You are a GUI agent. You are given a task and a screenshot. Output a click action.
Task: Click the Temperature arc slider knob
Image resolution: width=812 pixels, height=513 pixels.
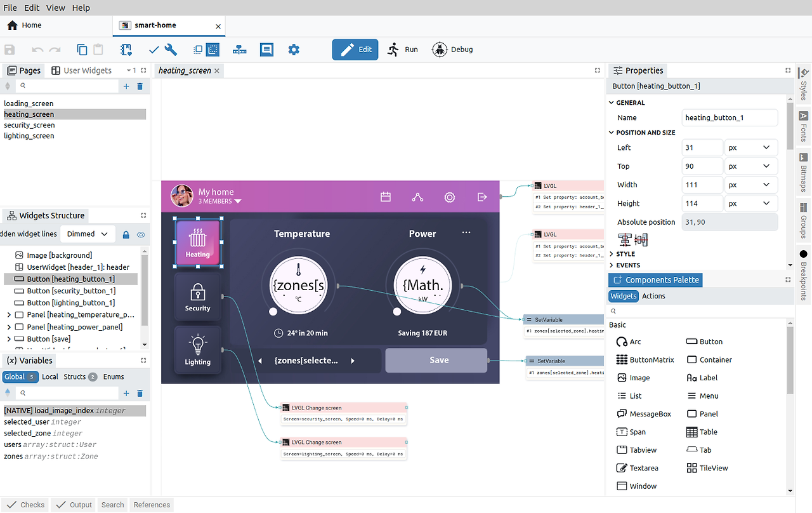point(273,312)
